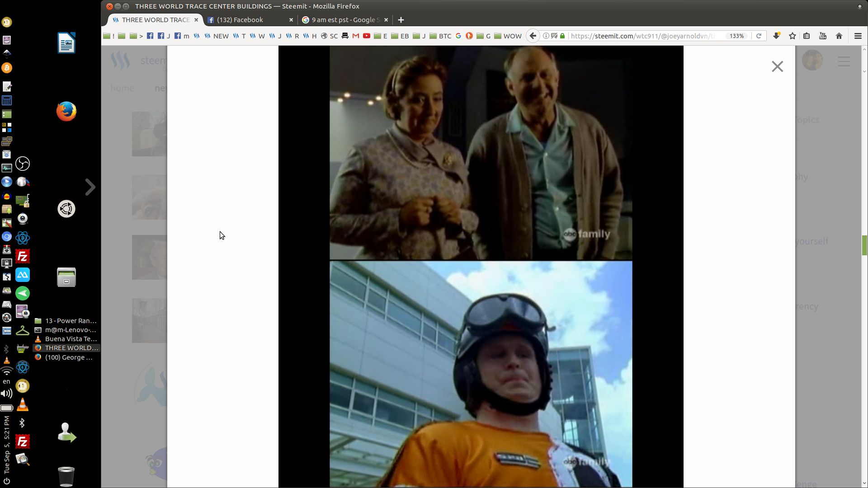The width and height of the screenshot is (868, 488).
Task: Open the volume speaker indicator
Action: 6,394
